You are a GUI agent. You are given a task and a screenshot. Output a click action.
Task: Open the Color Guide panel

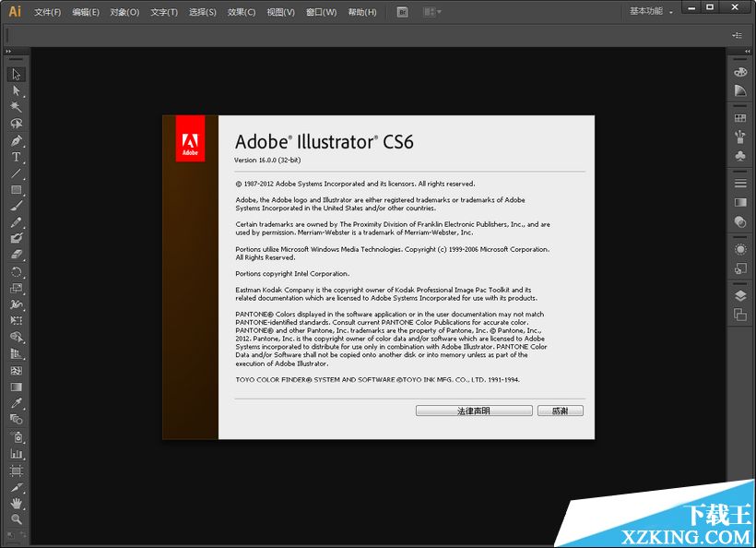pyautogui.click(x=740, y=90)
